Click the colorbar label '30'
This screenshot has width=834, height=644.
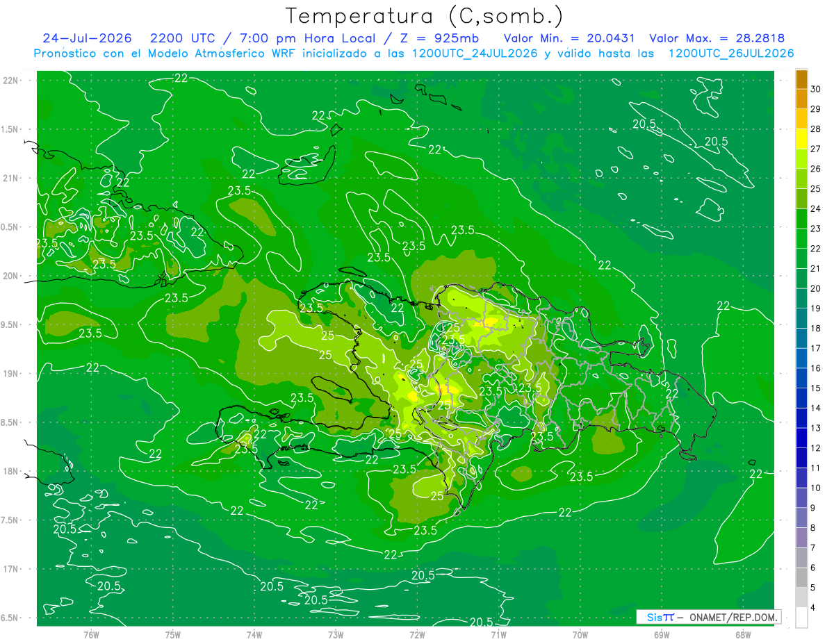coord(816,89)
